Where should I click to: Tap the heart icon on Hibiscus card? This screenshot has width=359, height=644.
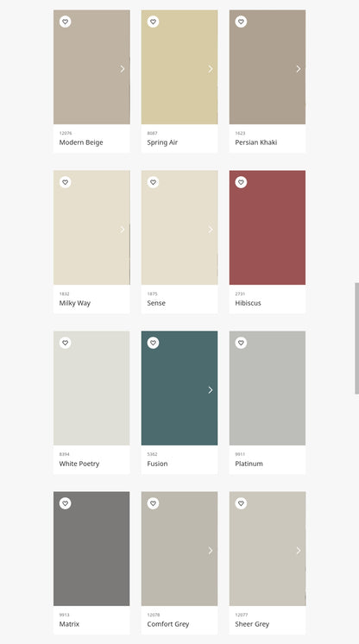[x=241, y=182]
